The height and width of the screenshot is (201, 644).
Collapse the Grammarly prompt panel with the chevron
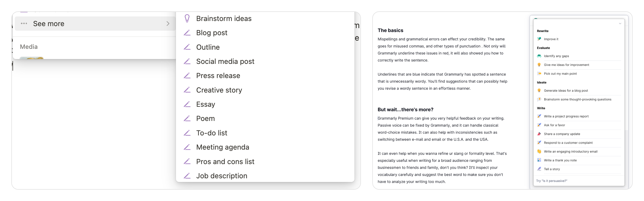coord(620,24)
